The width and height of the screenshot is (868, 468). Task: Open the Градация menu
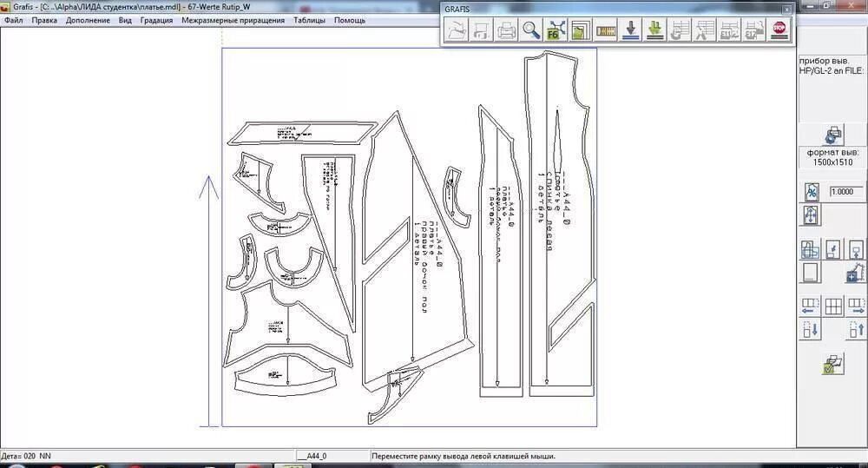(156, 20)
